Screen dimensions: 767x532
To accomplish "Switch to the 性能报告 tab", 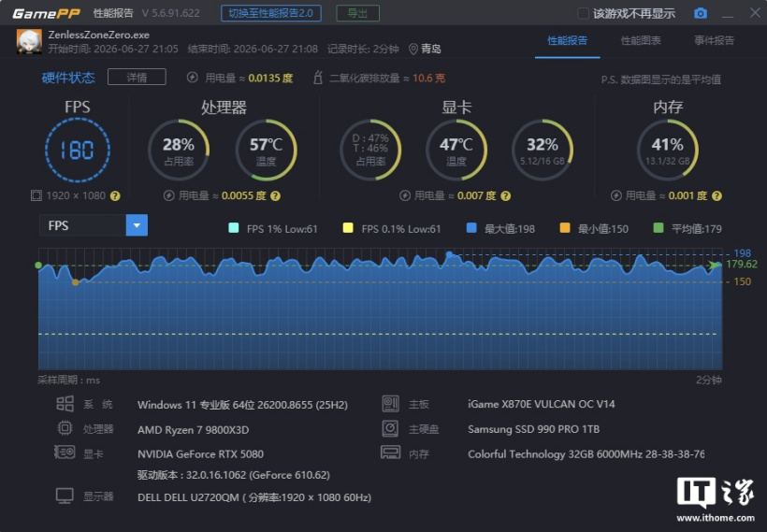I will click(x=568, y=40).
